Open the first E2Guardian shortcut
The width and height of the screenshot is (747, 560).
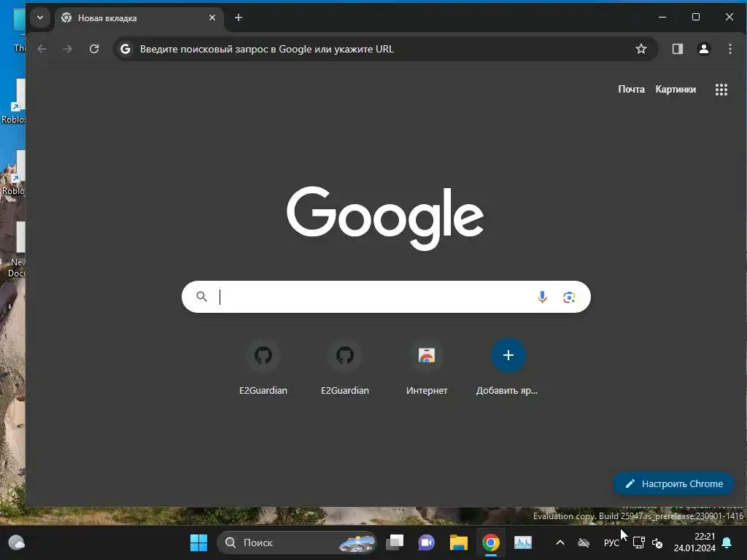[263, 367]
